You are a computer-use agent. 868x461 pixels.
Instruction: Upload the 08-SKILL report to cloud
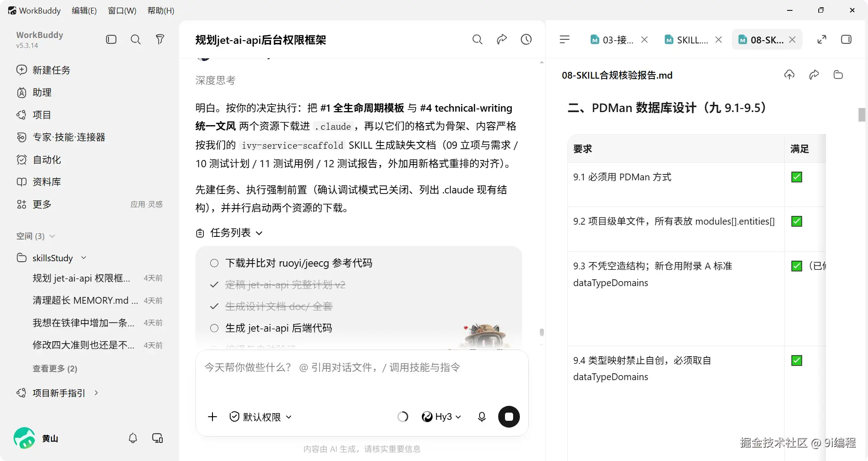(x=789, y=75)
